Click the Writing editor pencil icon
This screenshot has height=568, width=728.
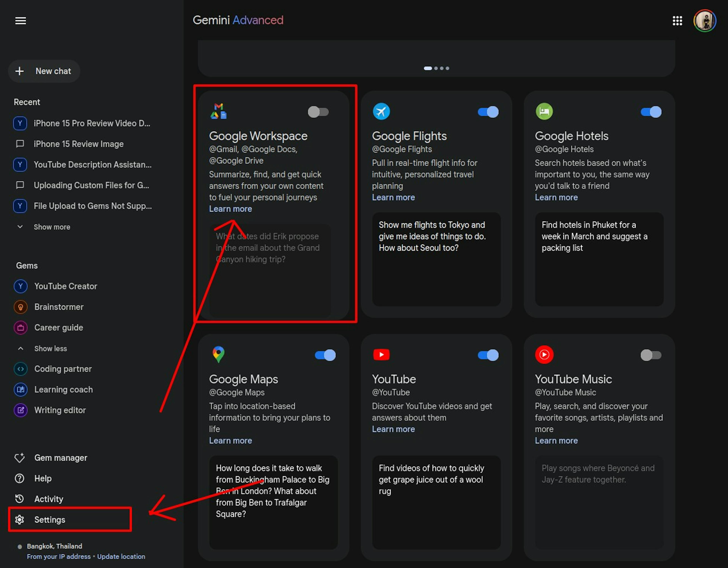point(21,410)
